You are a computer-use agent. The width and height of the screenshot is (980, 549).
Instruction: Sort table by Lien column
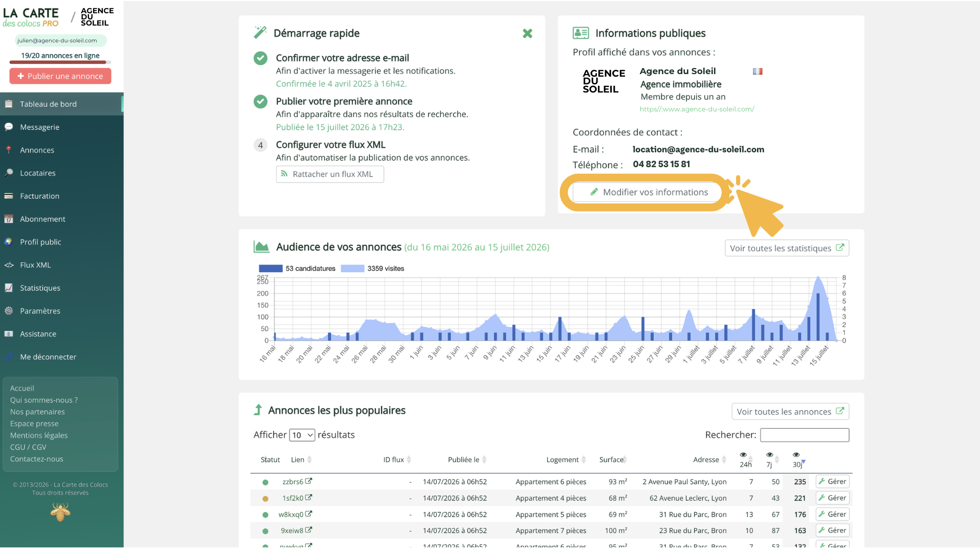point(301,460)
